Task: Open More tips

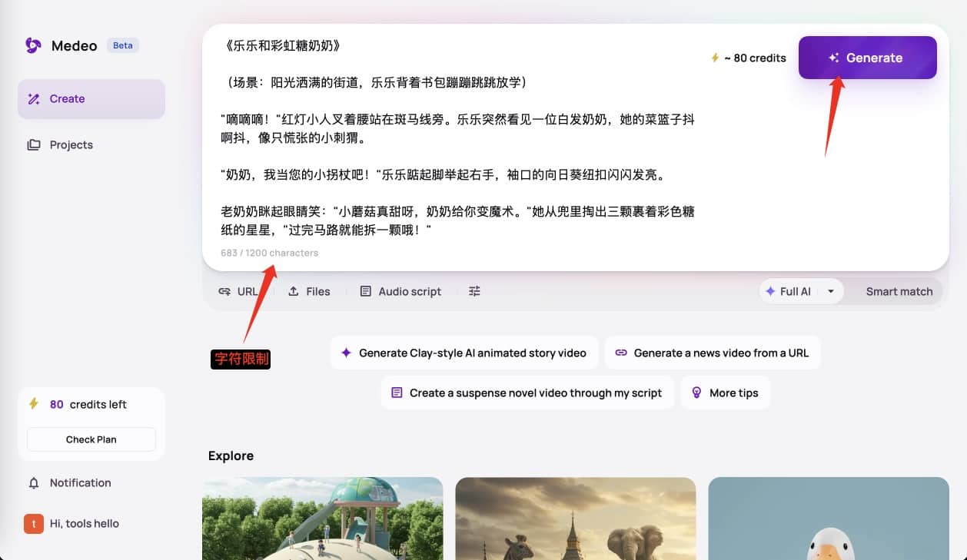Action: (725, 393)
